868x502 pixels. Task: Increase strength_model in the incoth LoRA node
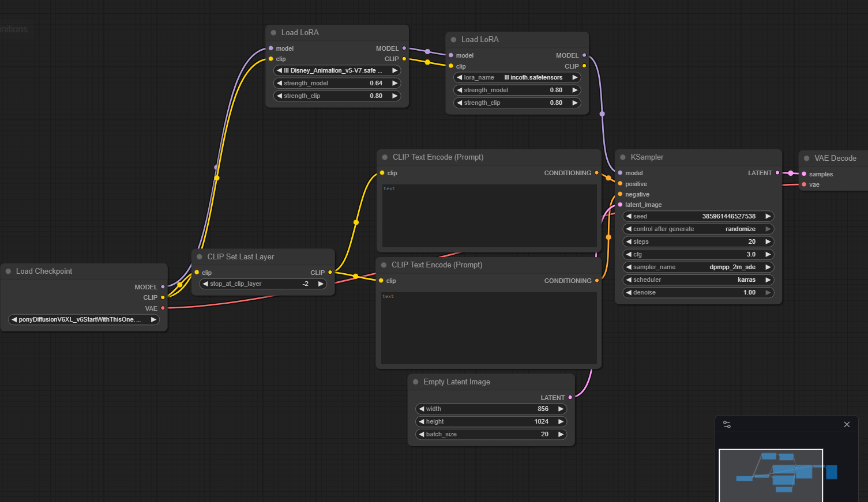pos(575,90)
